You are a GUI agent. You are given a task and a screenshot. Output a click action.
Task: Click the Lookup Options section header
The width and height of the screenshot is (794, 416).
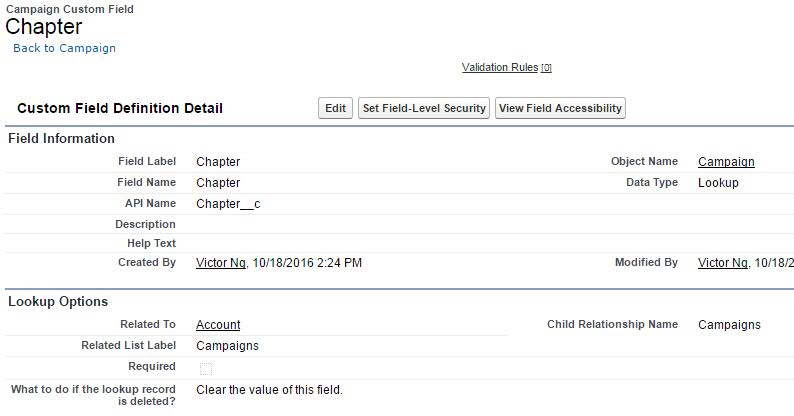tap(58, 302)
